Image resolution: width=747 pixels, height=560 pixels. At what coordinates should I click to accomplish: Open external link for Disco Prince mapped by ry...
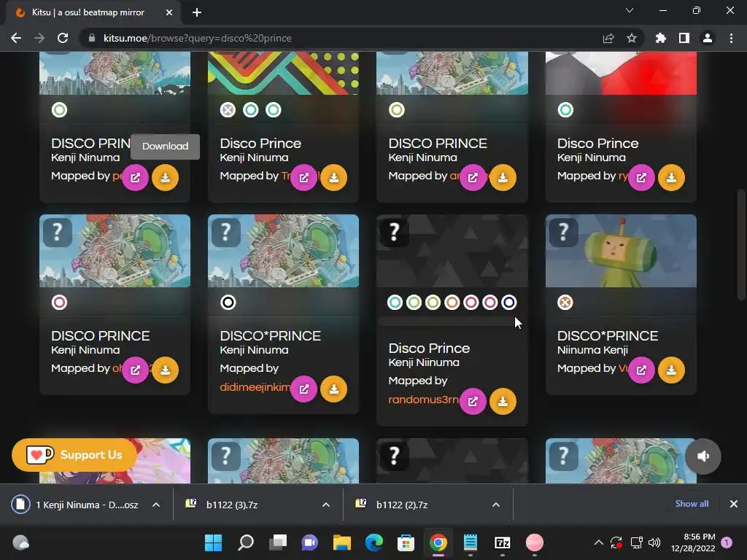641,178
